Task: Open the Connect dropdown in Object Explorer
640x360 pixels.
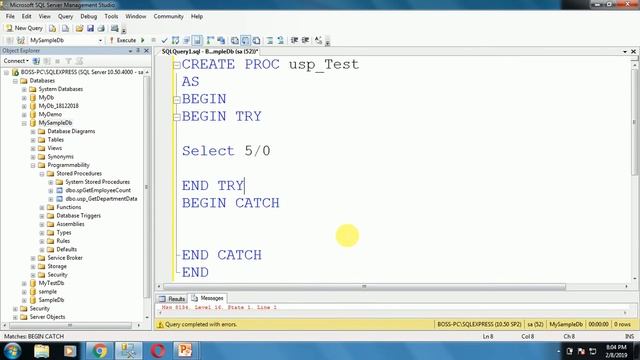Action: (x=16, y=61)
